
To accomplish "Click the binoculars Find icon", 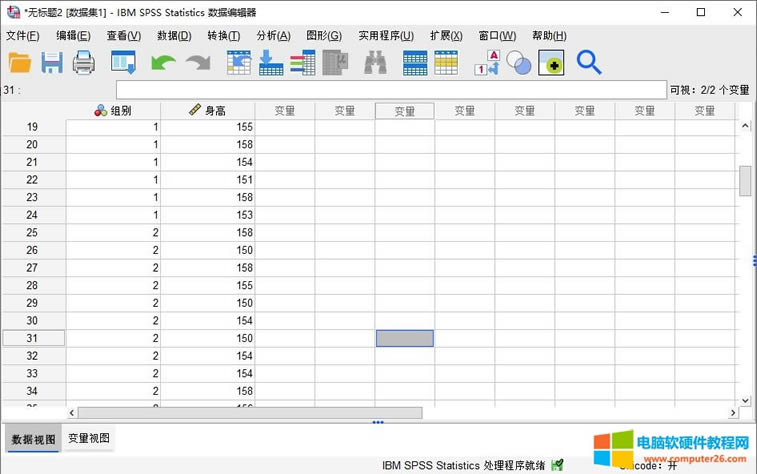I will 375,63.
